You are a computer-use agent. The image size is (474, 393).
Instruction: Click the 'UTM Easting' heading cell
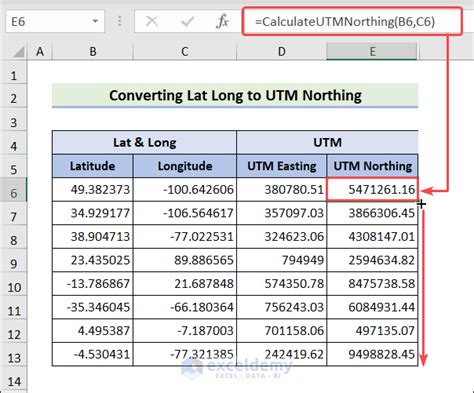(x=282, y=166)
